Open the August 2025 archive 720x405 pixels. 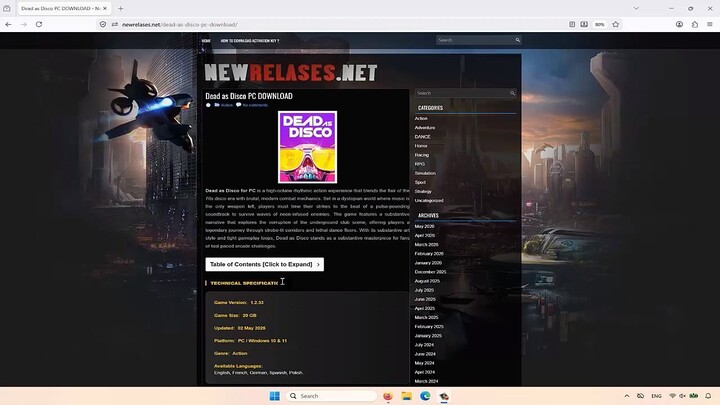coord(427,281)
